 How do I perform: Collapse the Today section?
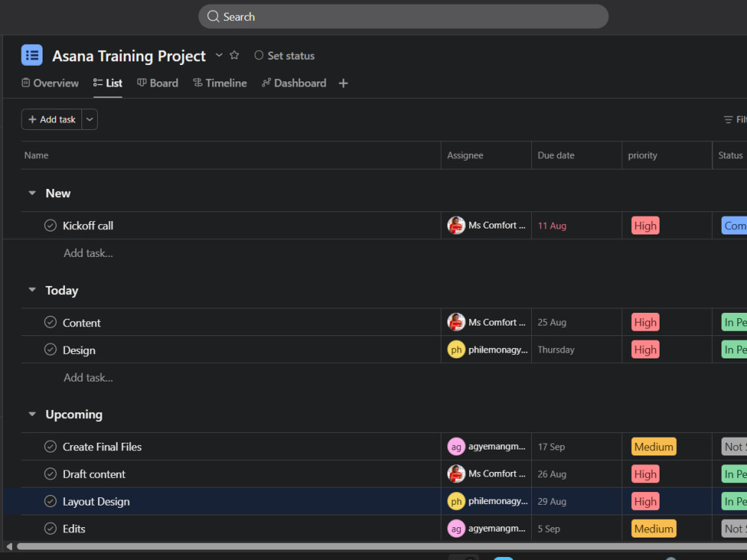(x=32, y=290)
